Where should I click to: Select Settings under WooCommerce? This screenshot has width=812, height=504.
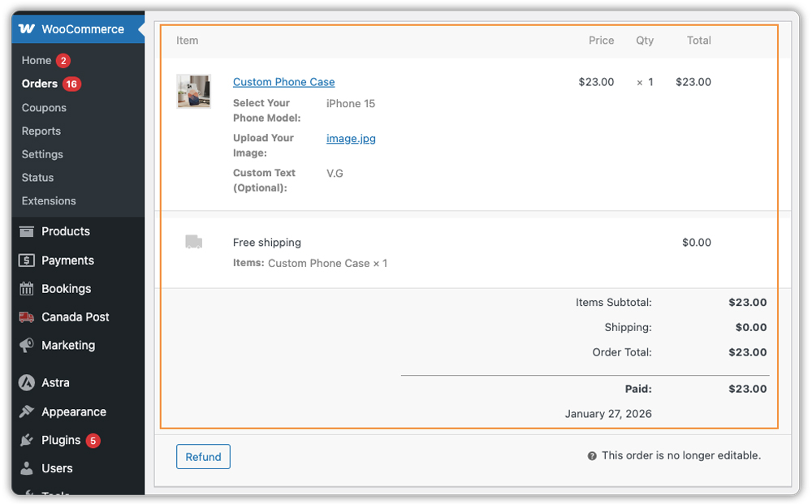pos(42,154)
